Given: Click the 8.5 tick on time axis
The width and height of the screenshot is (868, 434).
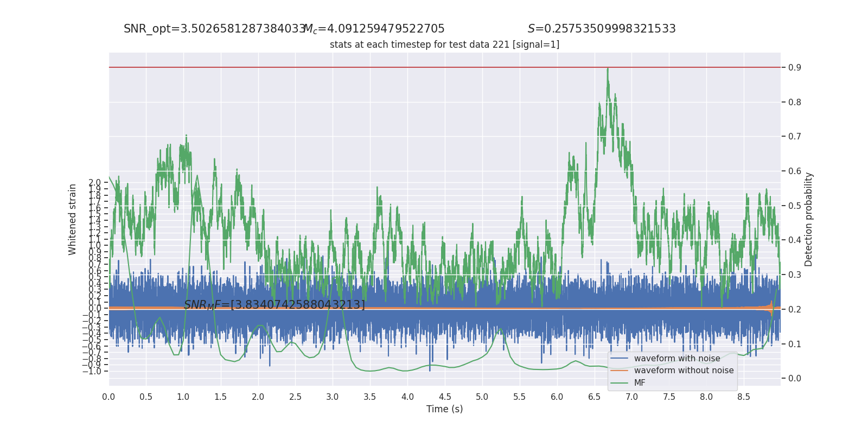Looking at the screenshot, I should pyautogui.click(x=744, y=397).
